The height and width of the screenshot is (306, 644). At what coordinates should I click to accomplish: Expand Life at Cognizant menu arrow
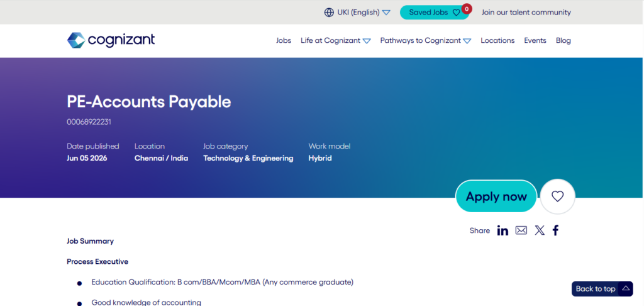pyautogui.click(x=367, y=41)
